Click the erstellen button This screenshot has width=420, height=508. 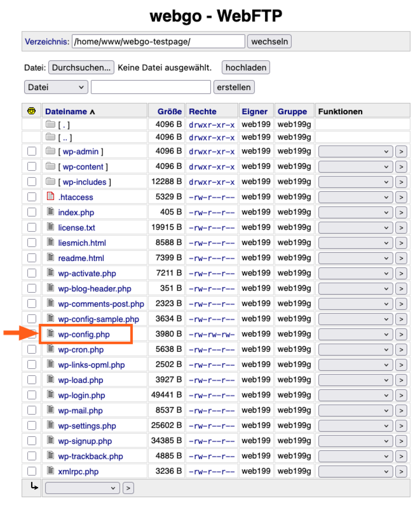coord(234,87)
